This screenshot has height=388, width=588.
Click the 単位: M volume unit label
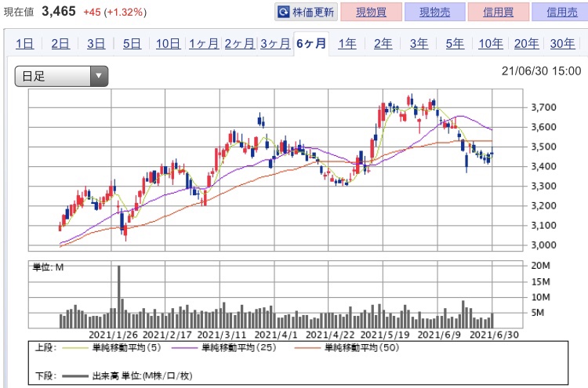point(48,267)
